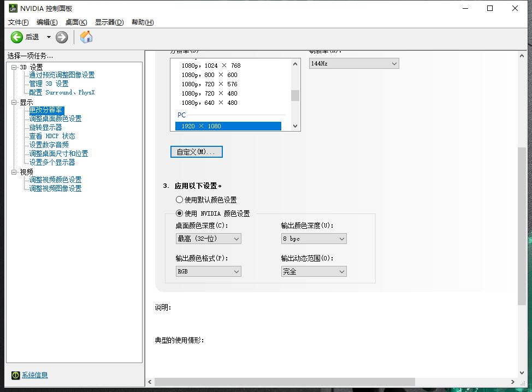Select 使用 NVIDIA 颜色设置 radio button
The image size is (532, 392).
[x=179, y=213]
